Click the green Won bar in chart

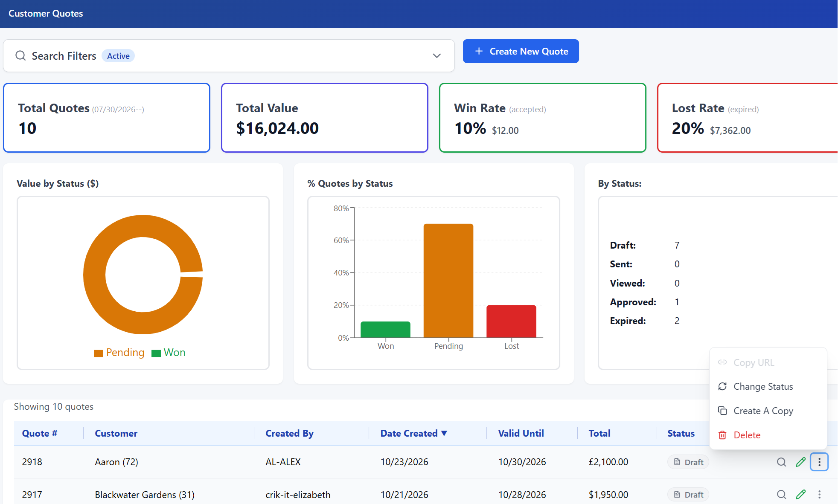coord(385,330)
